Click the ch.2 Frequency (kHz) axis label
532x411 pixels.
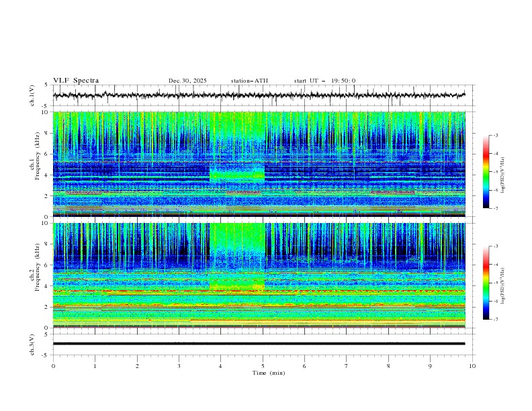pos(35,267)
